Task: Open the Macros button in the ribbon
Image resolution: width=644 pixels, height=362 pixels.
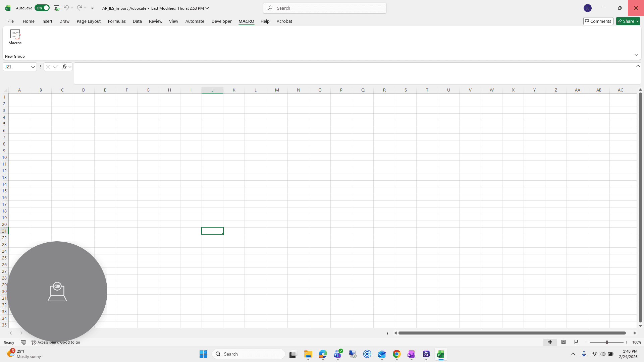Action: tap(15, 37)
